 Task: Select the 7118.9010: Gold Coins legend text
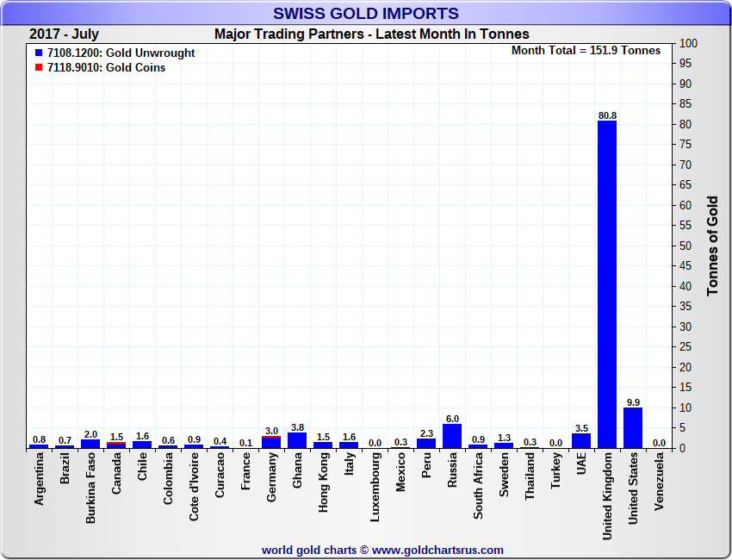coord(107,68)
